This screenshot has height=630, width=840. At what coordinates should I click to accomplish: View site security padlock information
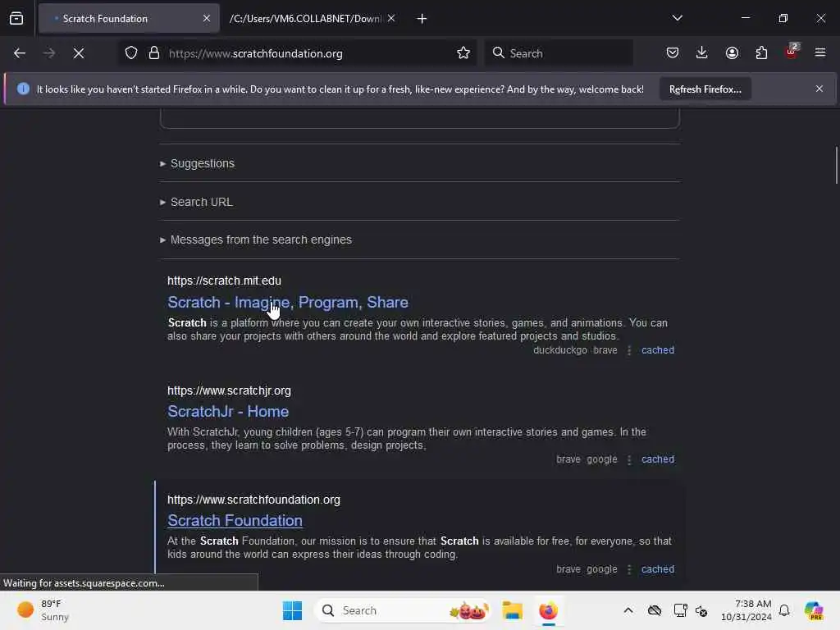pos(154,53)
